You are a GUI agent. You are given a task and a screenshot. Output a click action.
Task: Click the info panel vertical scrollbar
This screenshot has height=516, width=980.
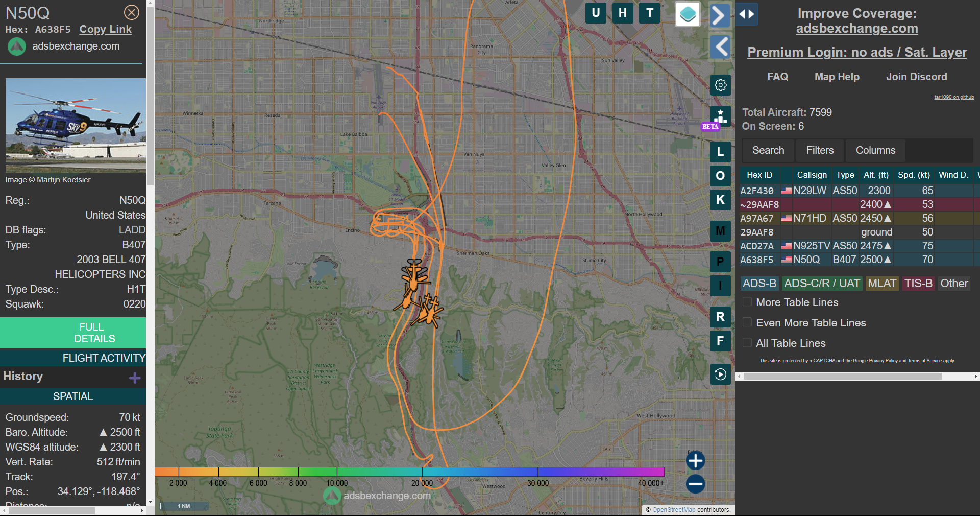(x=150, y=97)
